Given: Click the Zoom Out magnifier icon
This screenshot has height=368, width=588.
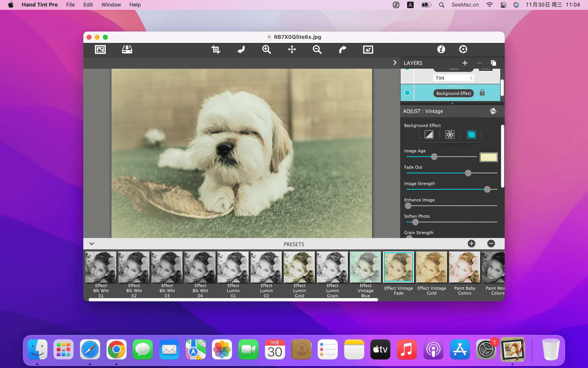Looking at the screenshot, I should (317, 49).
